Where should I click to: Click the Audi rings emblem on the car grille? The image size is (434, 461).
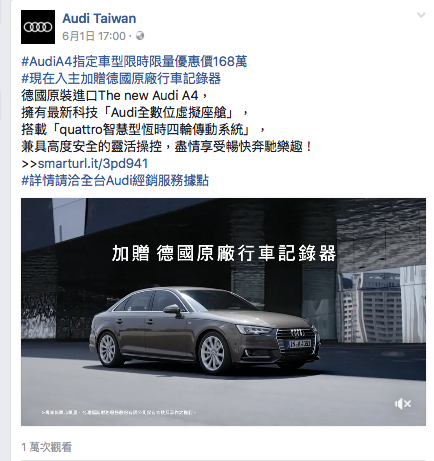[x=298, y=333]
